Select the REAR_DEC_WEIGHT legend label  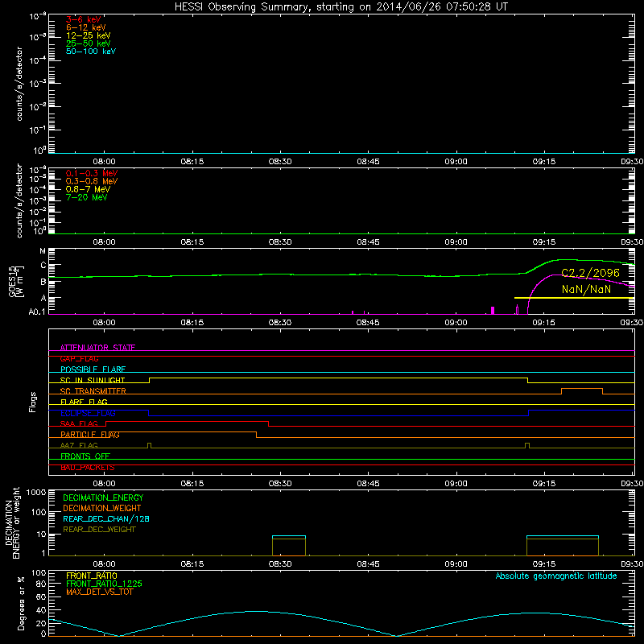click(99, 530)
